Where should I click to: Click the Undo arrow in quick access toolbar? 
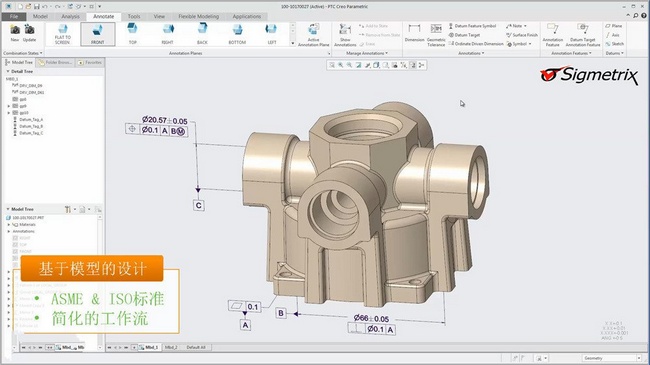coord(45,7)
